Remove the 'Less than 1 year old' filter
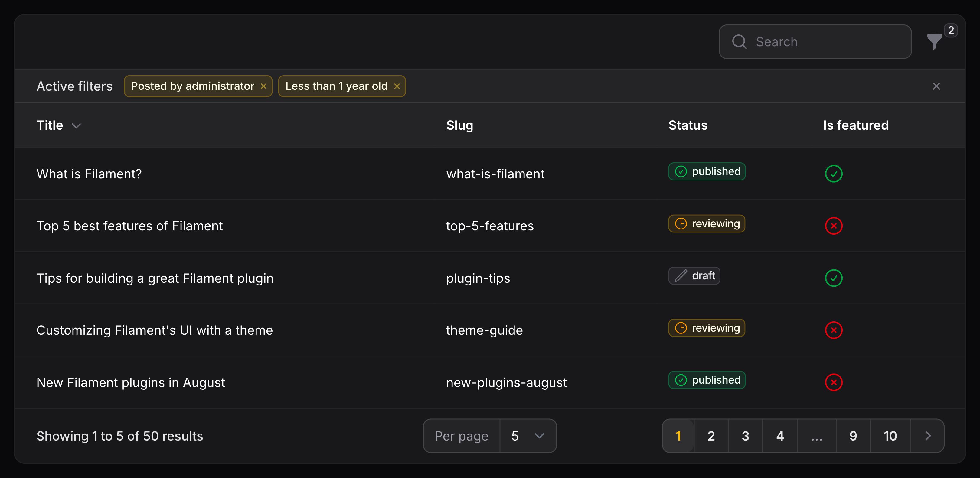The image size is (980, 478). tap(397, 86)
